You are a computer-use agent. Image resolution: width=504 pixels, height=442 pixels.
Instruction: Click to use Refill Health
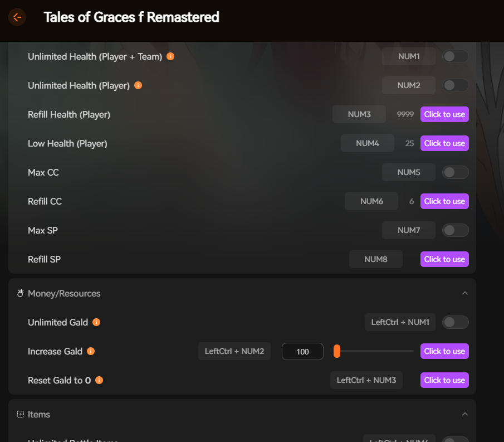444,114
